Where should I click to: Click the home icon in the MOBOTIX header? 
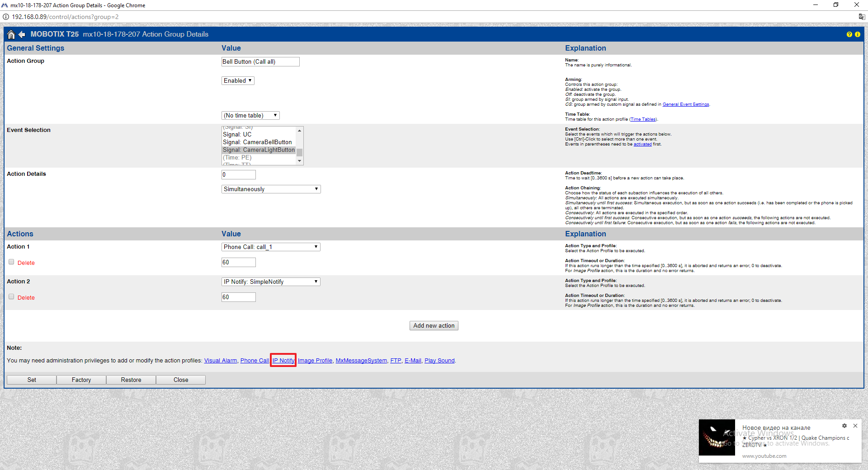click(x=11, y=35)
